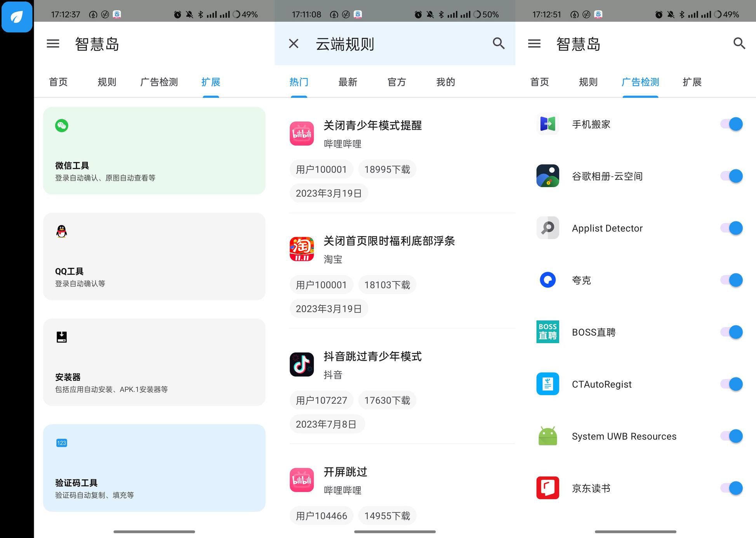756x538 pixels.
Task: Tap the 14955下载 chip
Action: [x=387, y=516]
